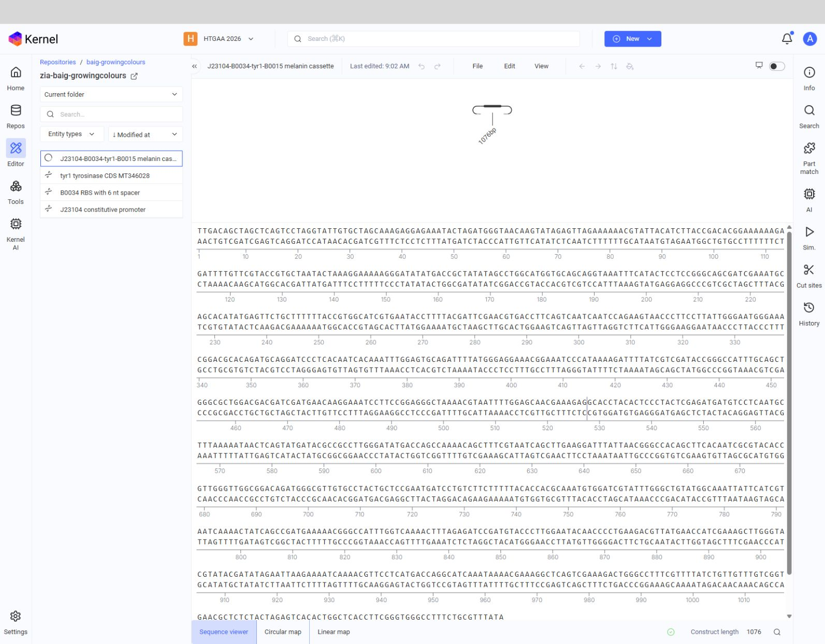Expand the Entity types filter
825x644 pixels.
[72, 134]
